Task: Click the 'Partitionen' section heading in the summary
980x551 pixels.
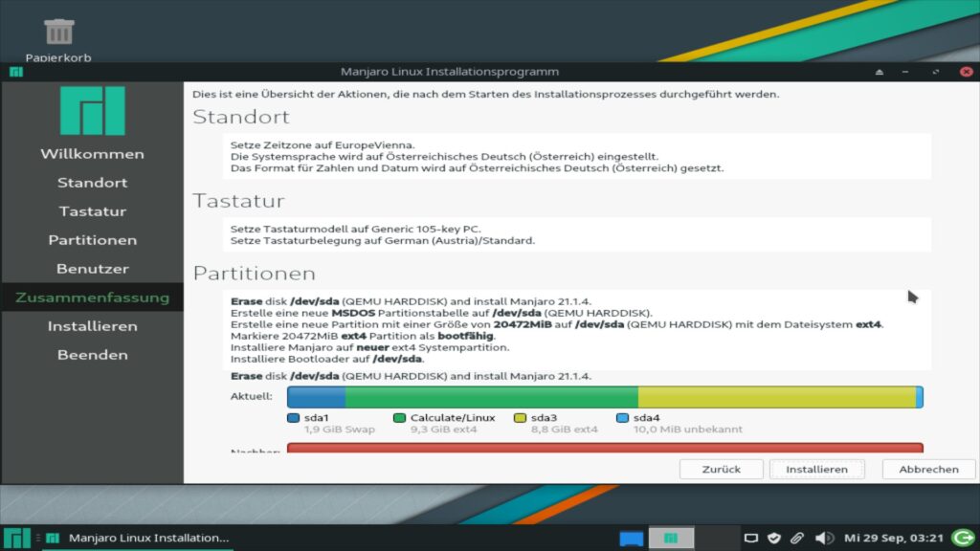Action: tap(255, 274)
